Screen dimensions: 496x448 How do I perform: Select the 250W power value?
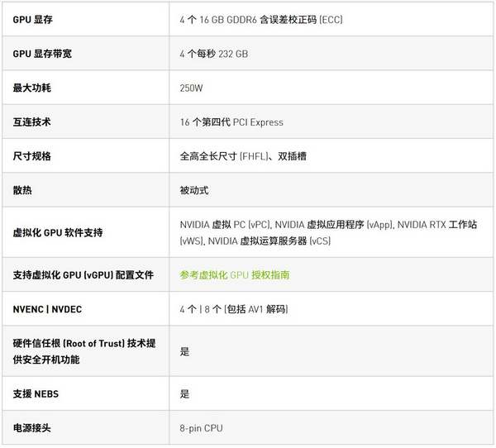click(193, 88)
